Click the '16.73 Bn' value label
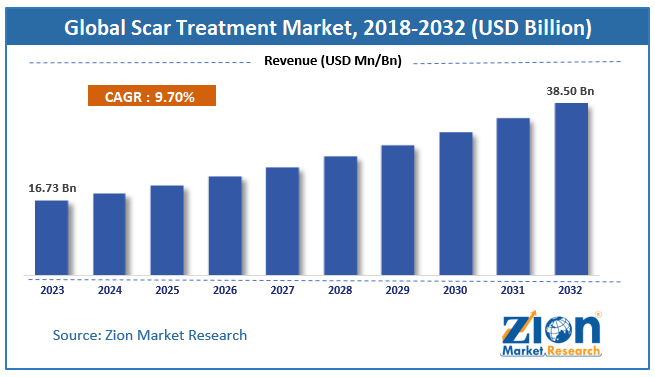This screenshot has height=377, width=655. tap(52, 188)
